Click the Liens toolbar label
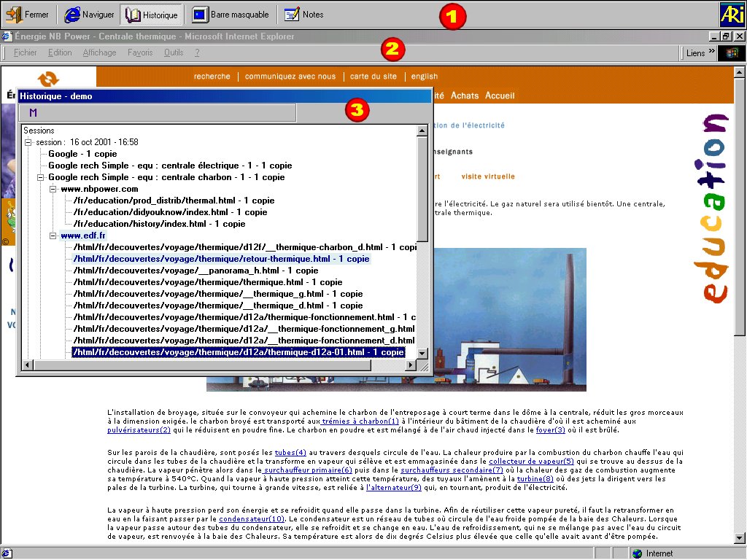The width and height of the screenshot is (747, 560). tap(695, 53)
